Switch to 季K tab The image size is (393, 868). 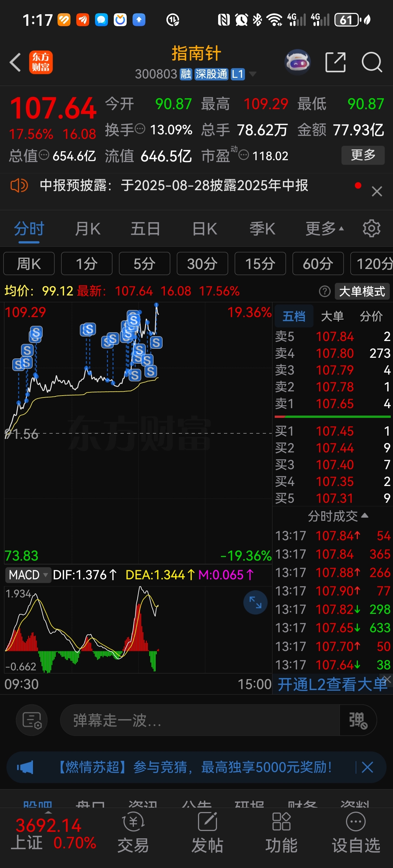(x=262, y=229)
